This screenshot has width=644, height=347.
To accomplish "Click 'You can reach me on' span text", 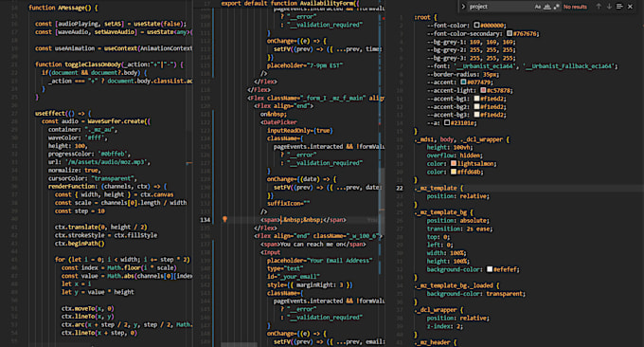I will pos(313,245).
